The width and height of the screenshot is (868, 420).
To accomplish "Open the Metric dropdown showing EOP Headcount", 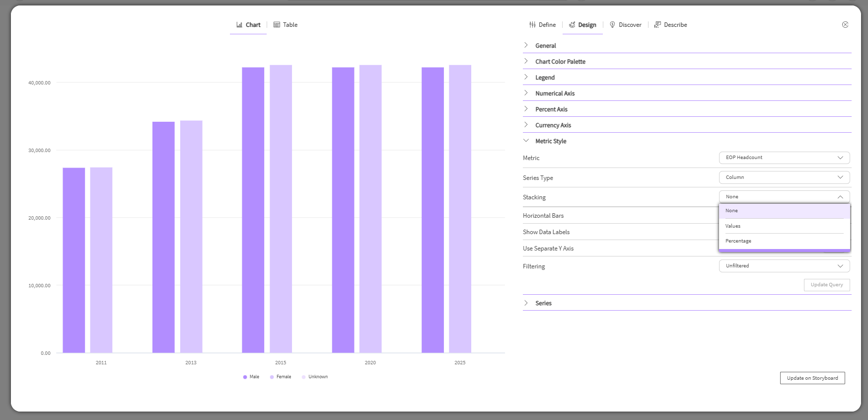I will point(784,158).
